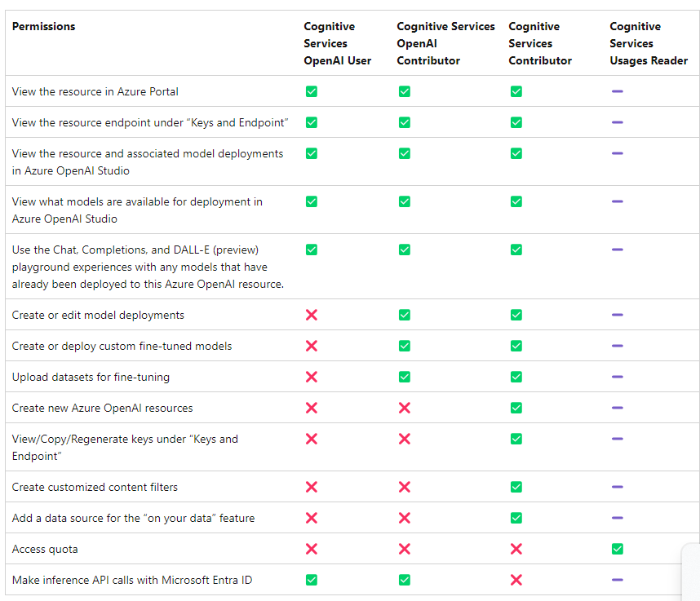This screenshot has width=700, height=601.
Task: Toggle the check for Chat playground under OpenAI User
Action: tap(312, 250)
